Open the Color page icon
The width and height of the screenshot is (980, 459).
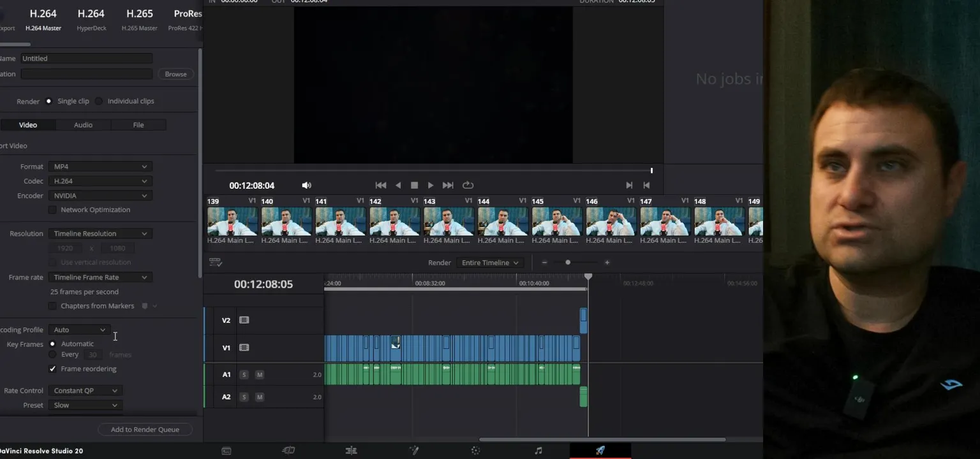coord(475,451)
